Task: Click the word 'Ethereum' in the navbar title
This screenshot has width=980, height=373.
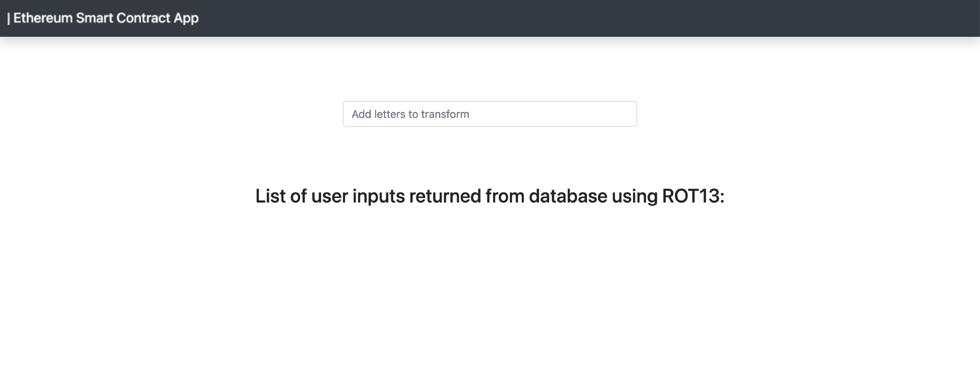Action: [43, 18]
